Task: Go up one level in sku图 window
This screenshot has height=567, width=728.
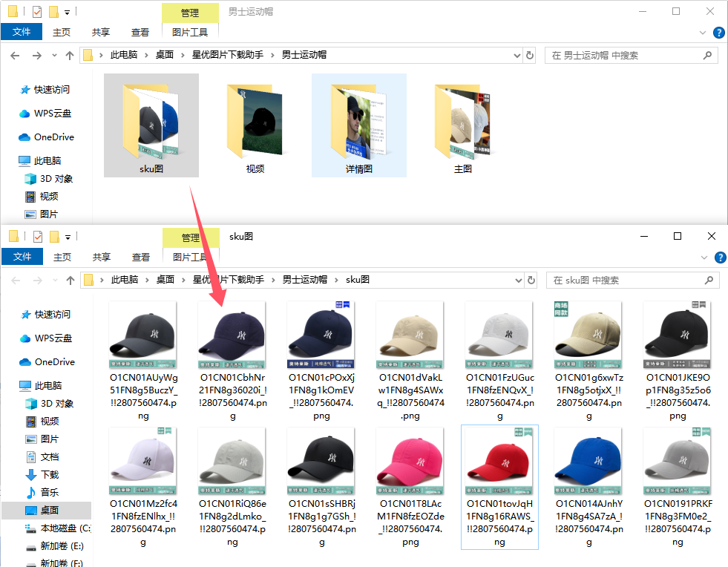Action: 70,281
